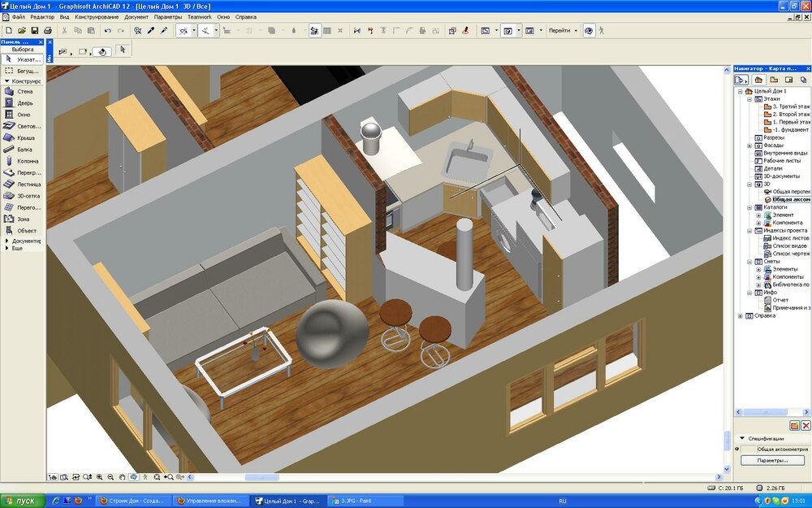The width and height of the screenshot is (812, 508).
Task: Open the Teamwork menu
Action: 199,17
